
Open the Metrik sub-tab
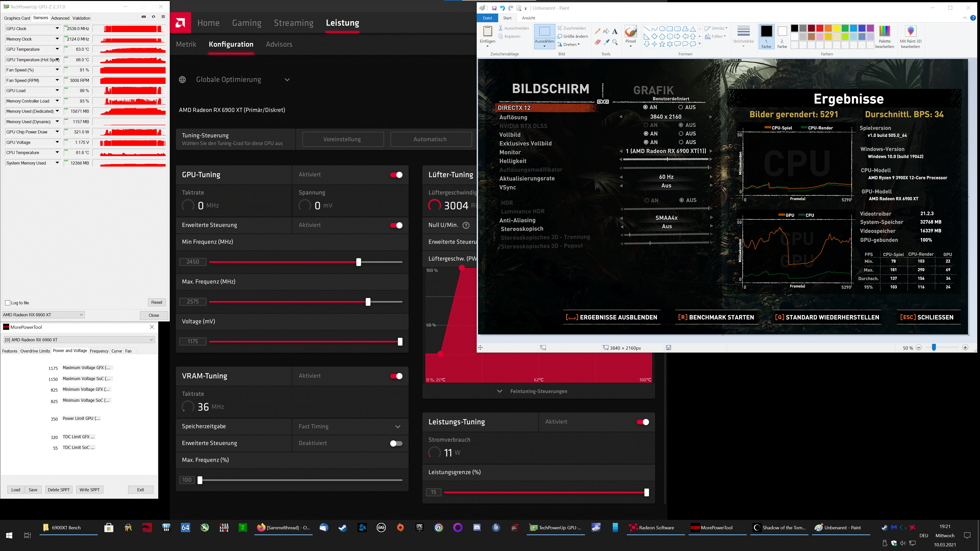point(186,44)
